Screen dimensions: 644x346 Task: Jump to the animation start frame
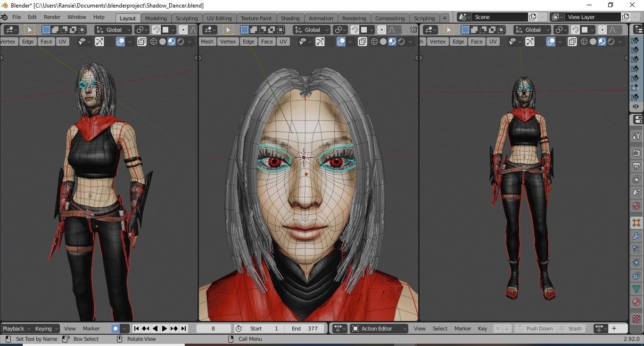136,329
